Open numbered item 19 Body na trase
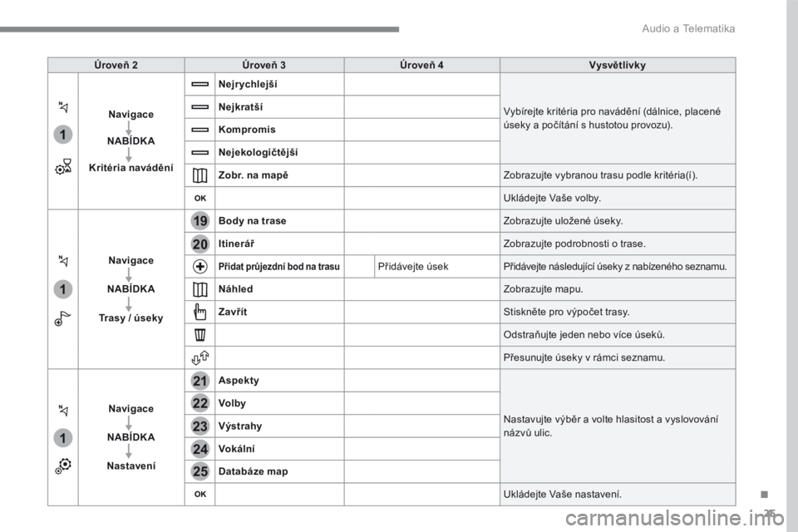 tap(200, 221)
